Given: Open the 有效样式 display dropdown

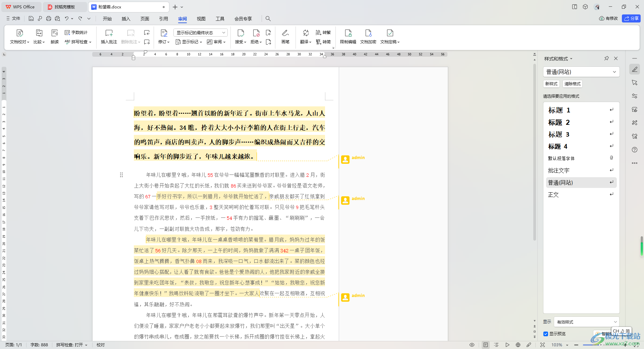Looking at the screenshot, I should click(586, 322).
